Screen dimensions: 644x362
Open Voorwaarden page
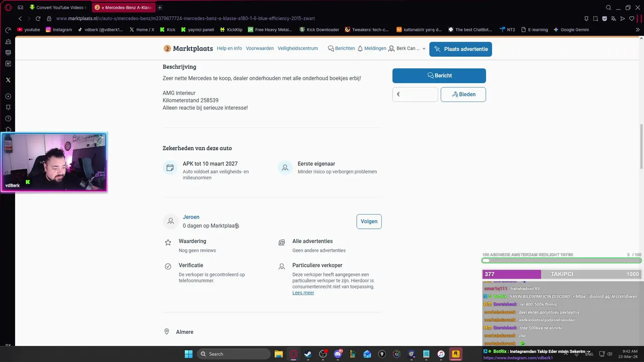260,48
